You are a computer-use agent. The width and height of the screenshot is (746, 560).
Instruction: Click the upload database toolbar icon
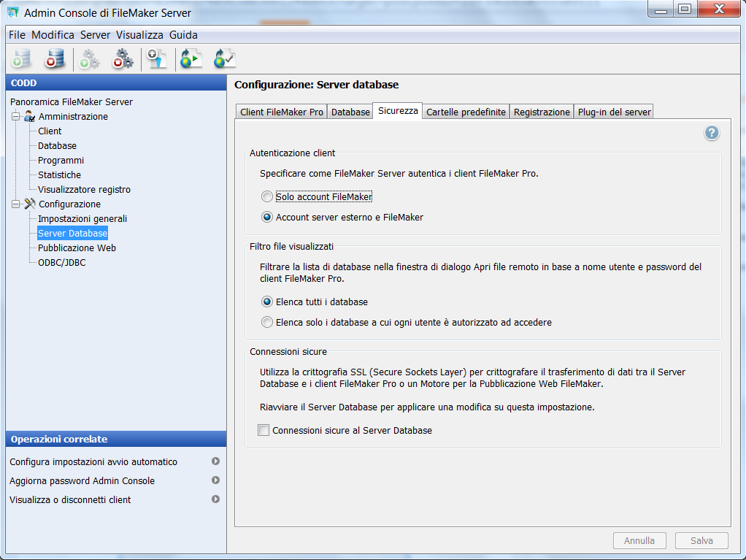click(156, 59)
